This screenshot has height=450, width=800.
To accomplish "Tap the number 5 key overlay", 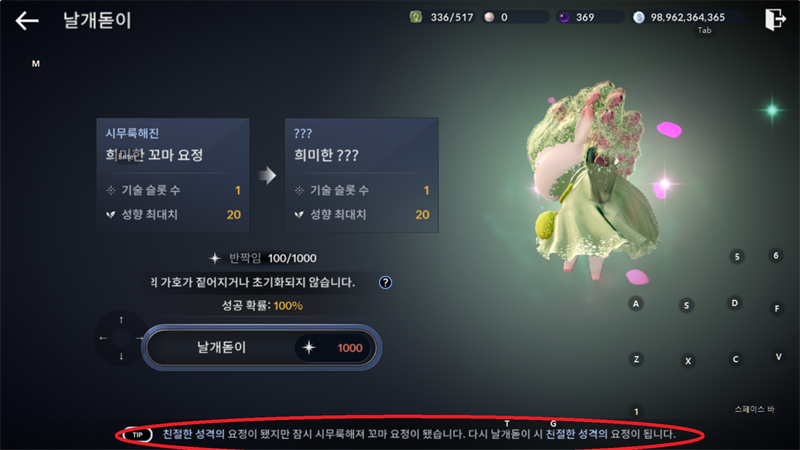I will [x=737, y=257].
